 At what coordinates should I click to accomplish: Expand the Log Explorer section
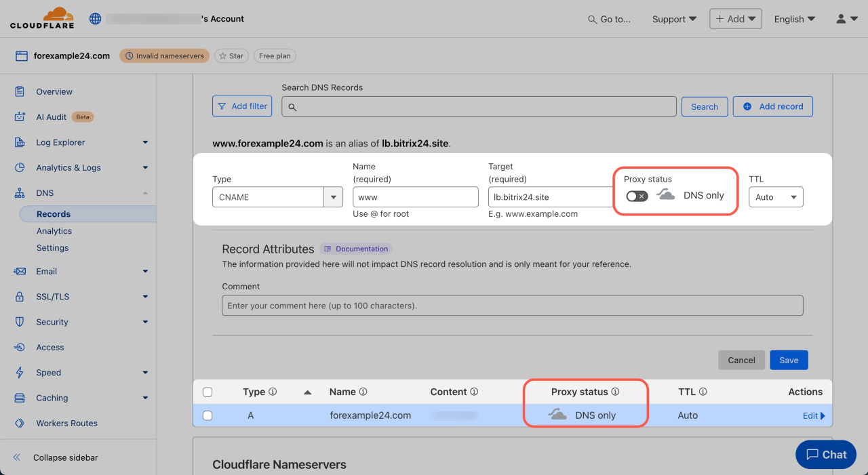[145, 142]
